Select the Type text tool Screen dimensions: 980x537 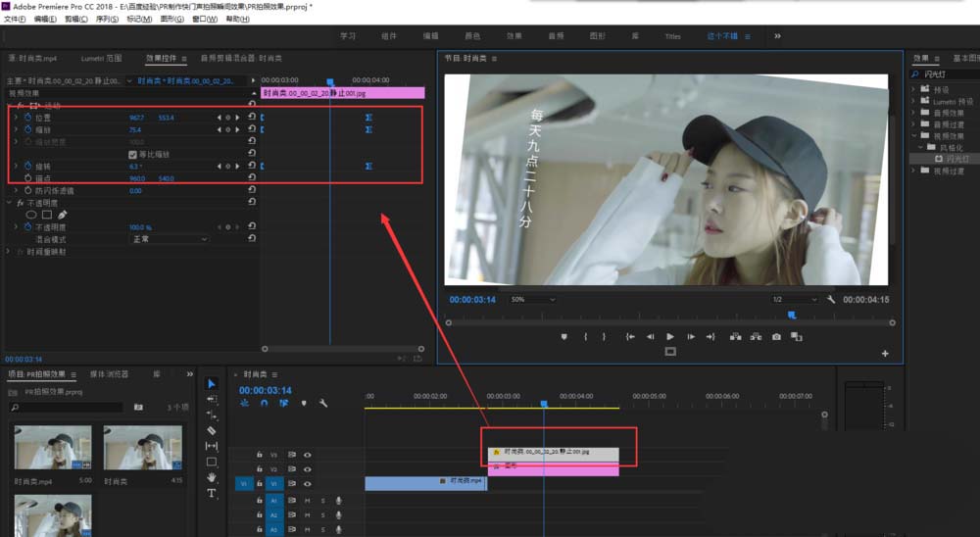tap(212, 493)
